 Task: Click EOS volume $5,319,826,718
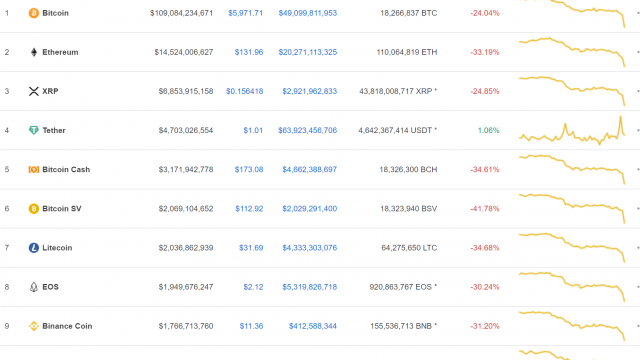310,287
